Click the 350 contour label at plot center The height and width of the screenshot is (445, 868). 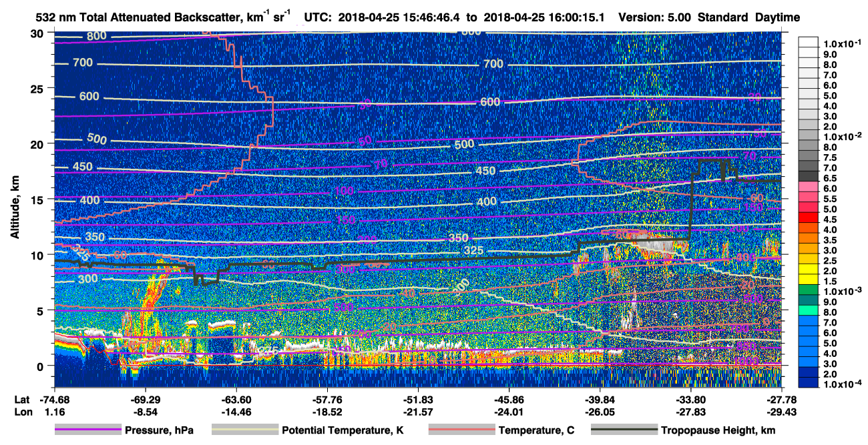pos(458,238)
